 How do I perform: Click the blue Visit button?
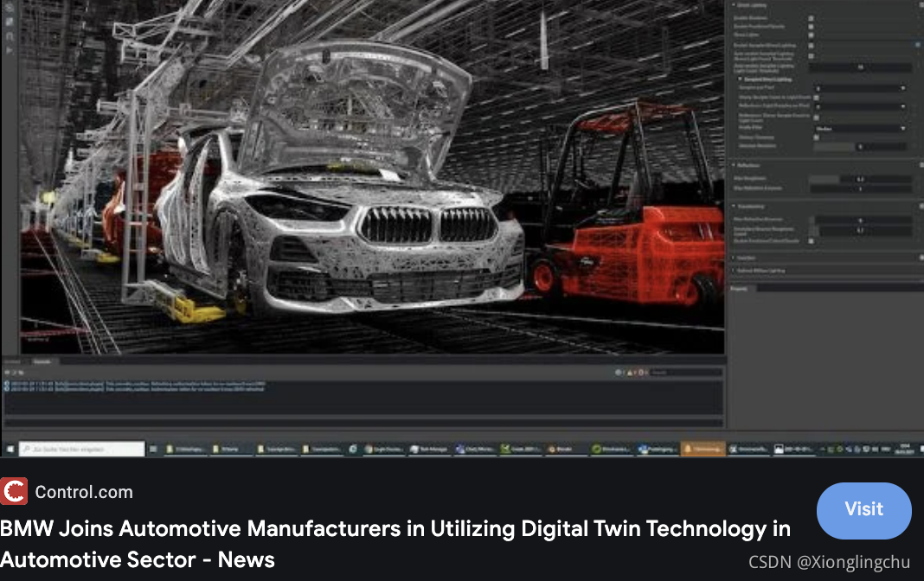click(864, 510)
